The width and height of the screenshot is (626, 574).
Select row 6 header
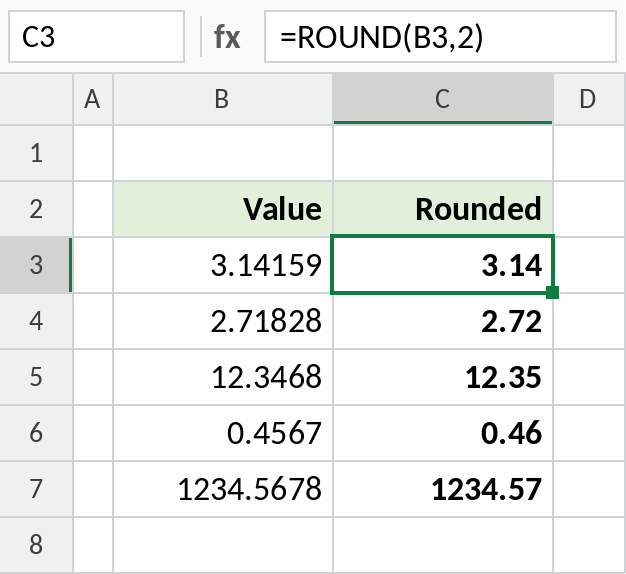[36, 433]
